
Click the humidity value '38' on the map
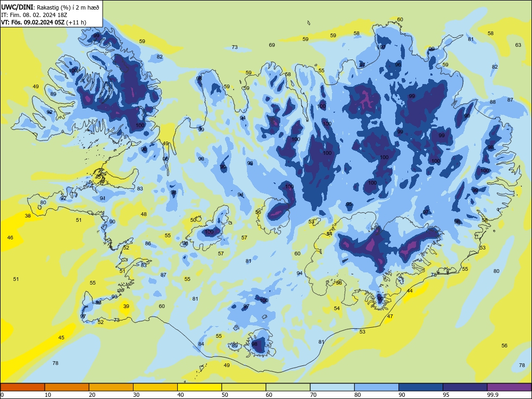click(28, 216)
